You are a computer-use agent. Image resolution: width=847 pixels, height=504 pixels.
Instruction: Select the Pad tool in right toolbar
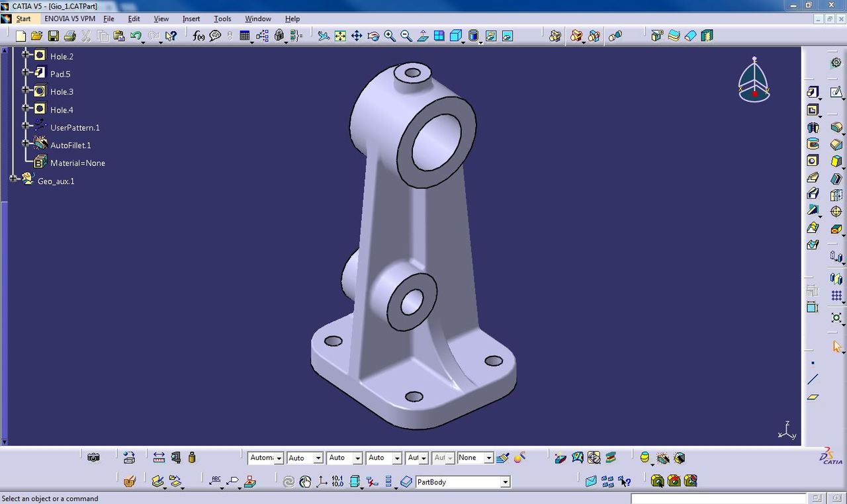click(813, 92)
